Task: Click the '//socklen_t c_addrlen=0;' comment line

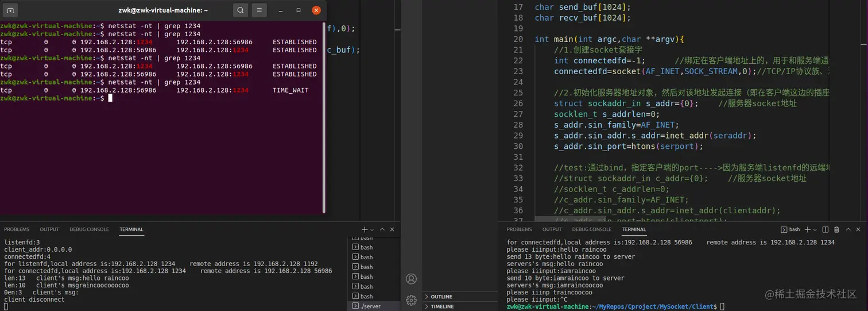Action: pos(612,189)
